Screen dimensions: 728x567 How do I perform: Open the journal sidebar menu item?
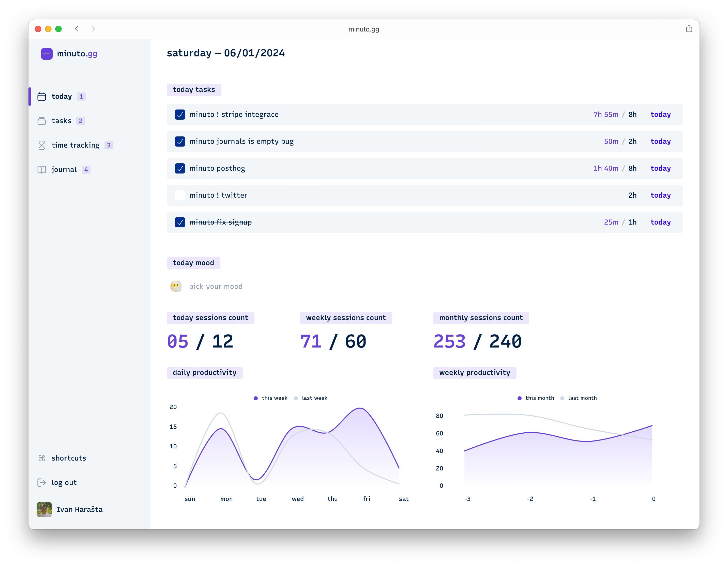pos(64,170)
